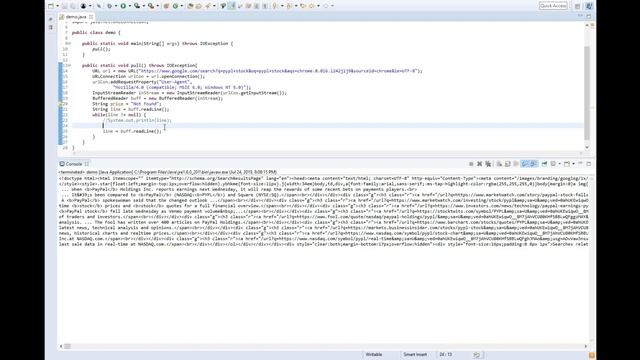Click the Pin Console icon
This screenshot has width=640, height=360.
[x=544, y=164]
